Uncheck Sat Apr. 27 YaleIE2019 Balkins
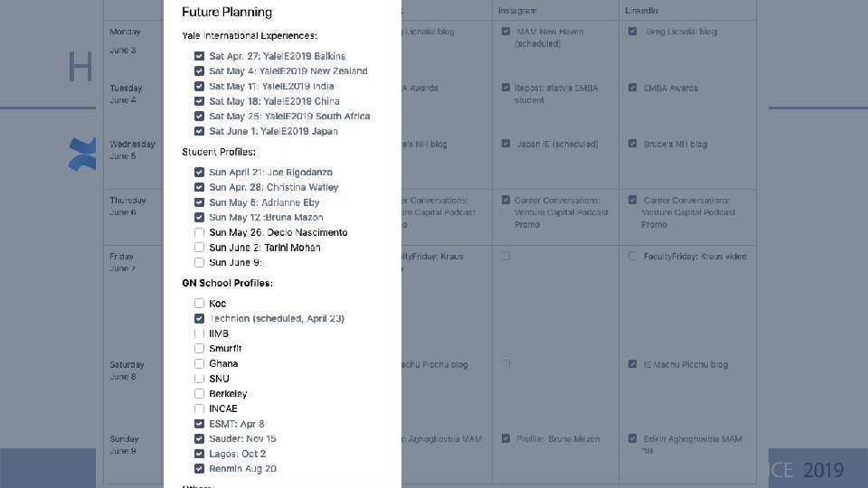Screen dimensions: 868x488 click(x=199, y=56)
